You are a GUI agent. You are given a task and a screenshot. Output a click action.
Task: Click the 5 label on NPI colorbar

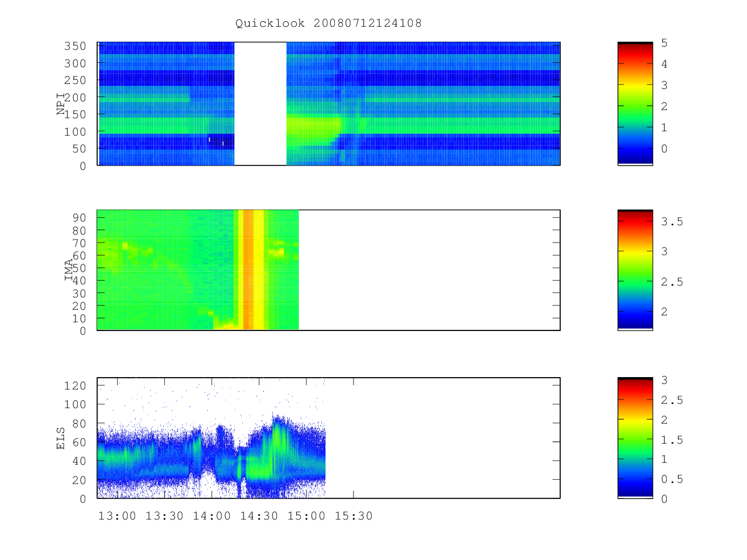(x=664, y=43)
